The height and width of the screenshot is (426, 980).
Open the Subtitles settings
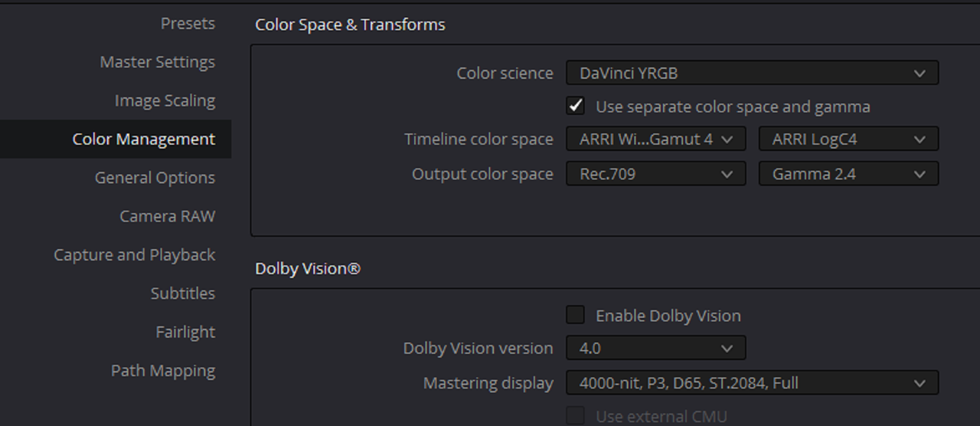[x=182, y=293]
